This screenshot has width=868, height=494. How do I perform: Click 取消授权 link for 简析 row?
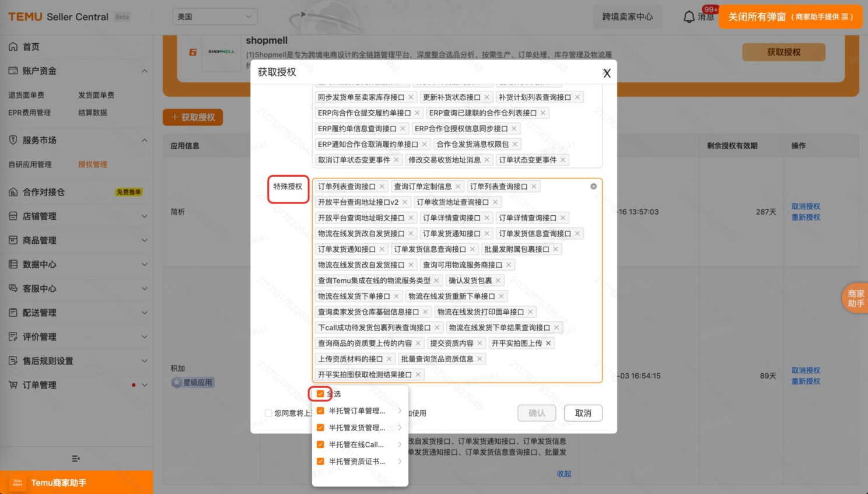tap(806, 206)
